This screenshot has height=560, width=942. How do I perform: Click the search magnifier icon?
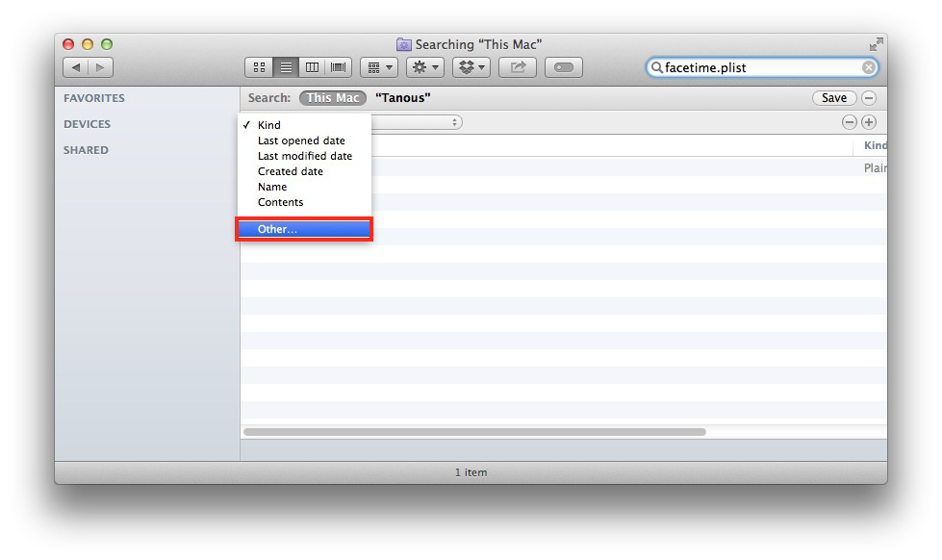coord(656,67)
